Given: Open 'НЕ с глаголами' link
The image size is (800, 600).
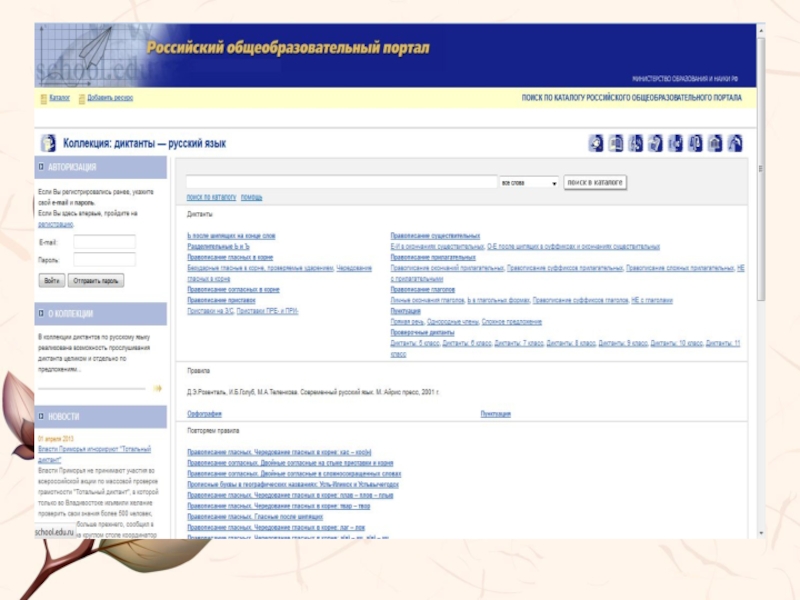Looking at the screenshot, I should point(652,300).
